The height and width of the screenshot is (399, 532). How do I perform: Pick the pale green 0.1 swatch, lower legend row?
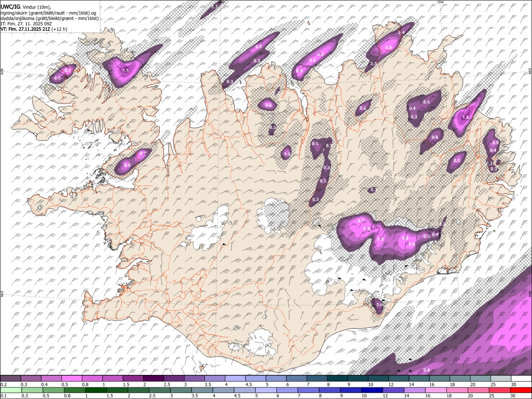coord(11,390)
